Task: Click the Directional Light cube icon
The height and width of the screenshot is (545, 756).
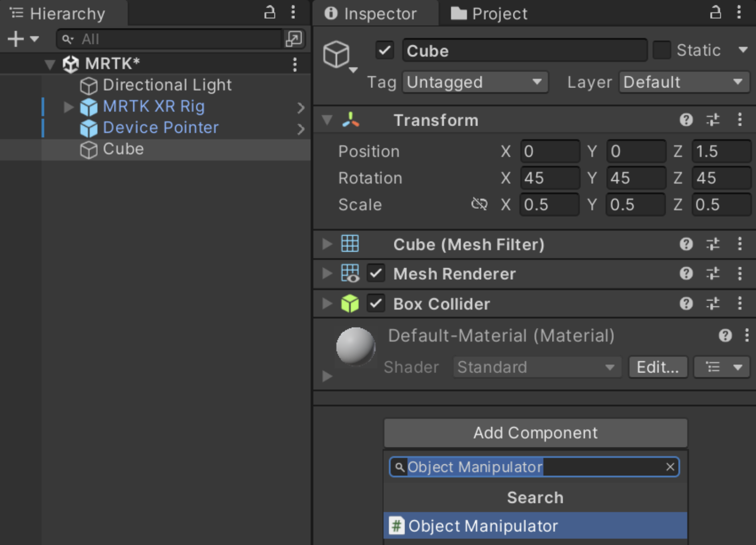Action: pos(88,86)
